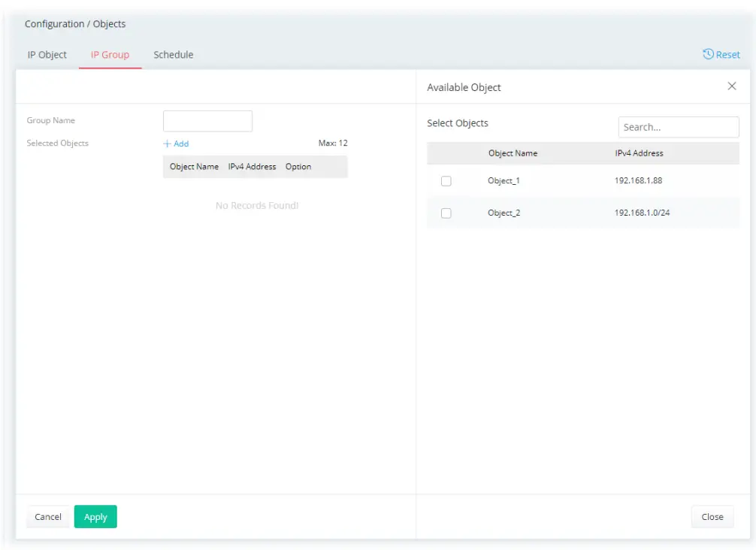Image resolution: width=756 pixels, height=550 pixels.
Task: Tick the checkbox for Object_2
Action: pyautogui.click(x=446, y=213)
